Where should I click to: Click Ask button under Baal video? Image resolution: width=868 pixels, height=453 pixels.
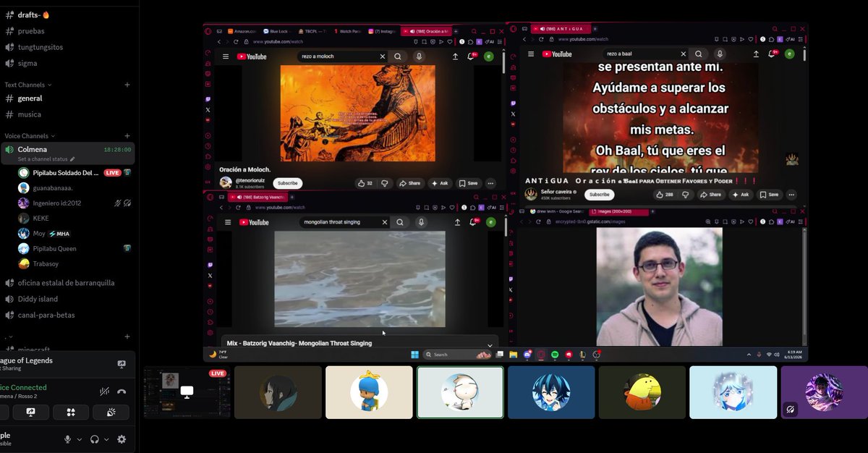(x=741, y=195)
